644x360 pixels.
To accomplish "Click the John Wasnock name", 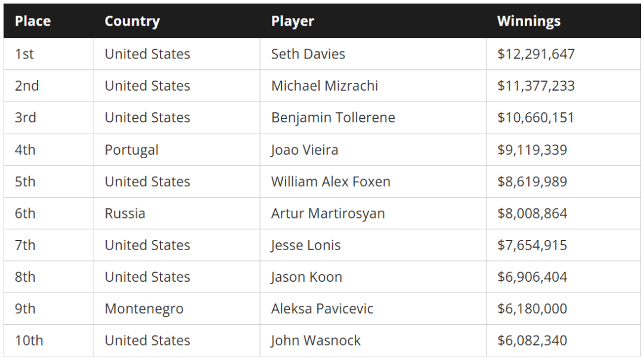I will coord(315,341).
